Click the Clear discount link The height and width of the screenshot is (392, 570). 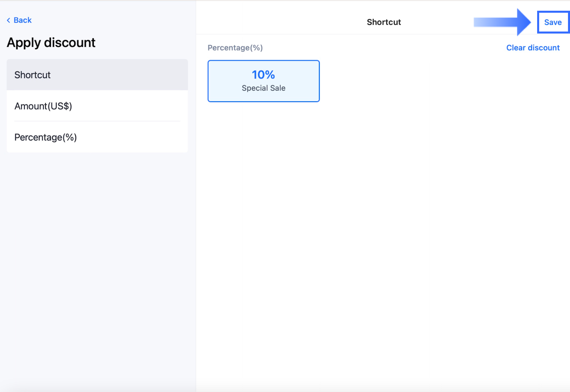tap(533, 48)
